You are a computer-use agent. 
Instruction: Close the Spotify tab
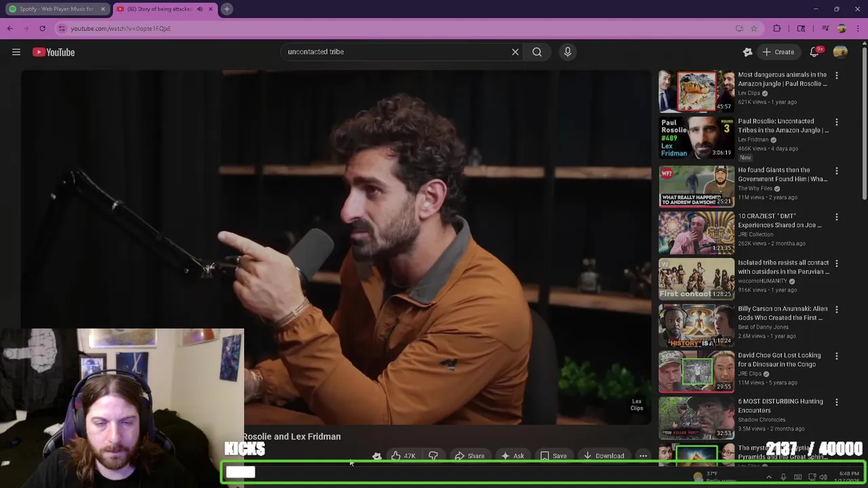103,9
